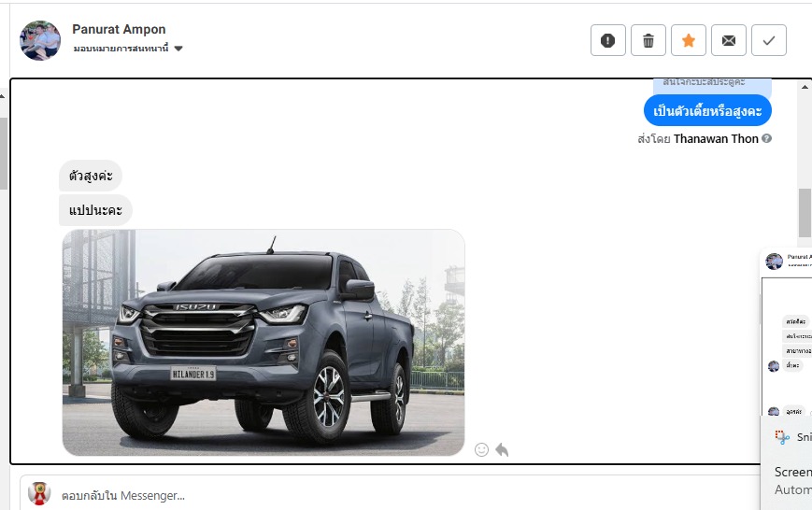Click the left panel scrollbar thumb
The width and height of the screenshot is (812, 510).
[x=3, y=154]
